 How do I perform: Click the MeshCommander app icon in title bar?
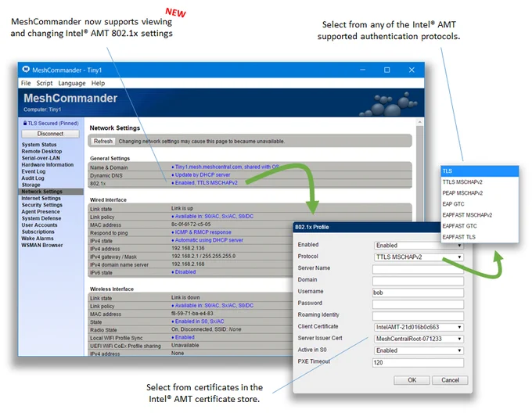click(x=26, y=70)
